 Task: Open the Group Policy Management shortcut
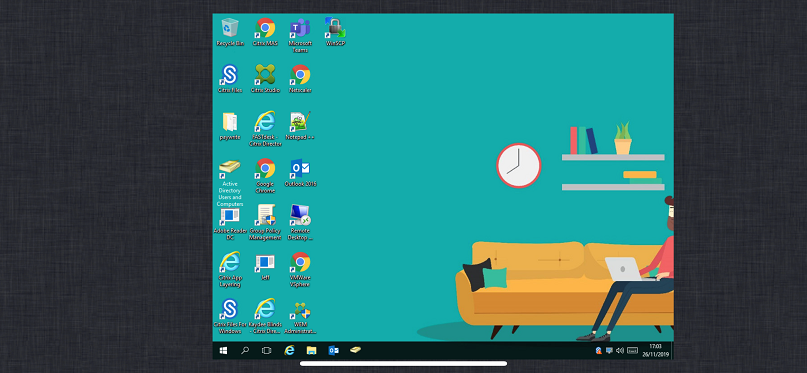click(x=265, y=223)
